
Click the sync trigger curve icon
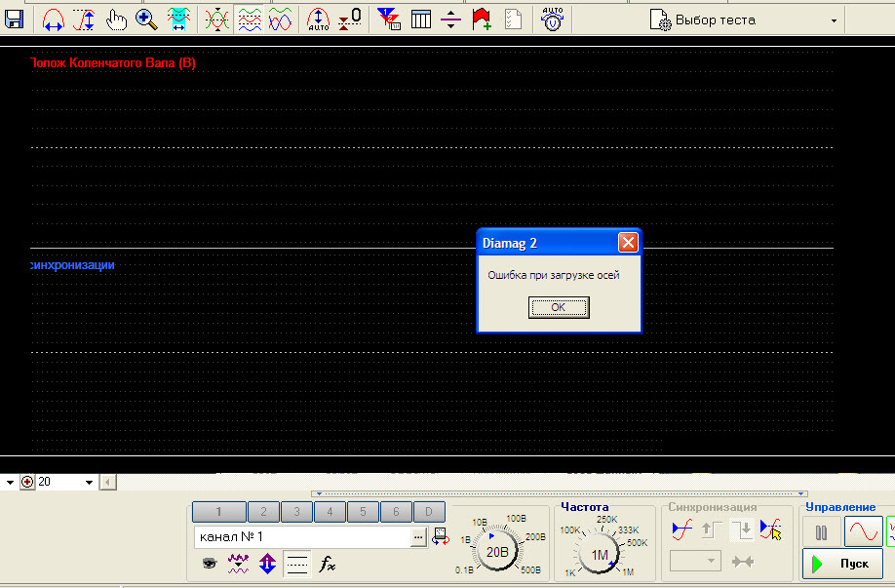681,529
